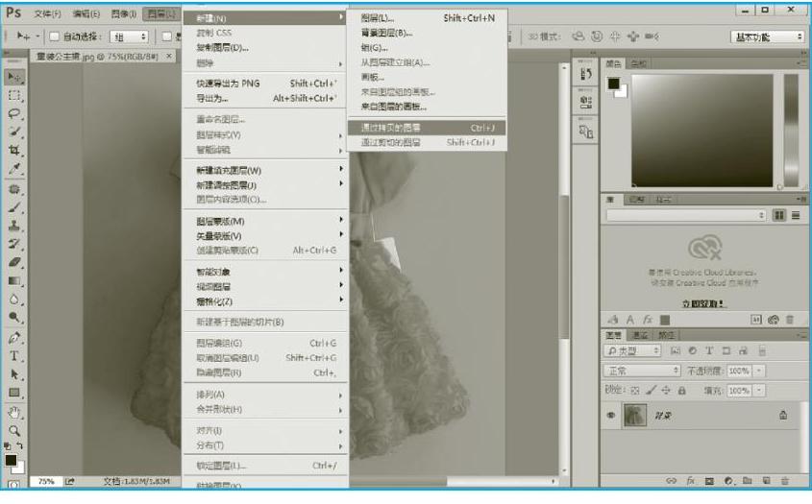This screenshot has width=812, height=504.
Task: Expand the opacity 100% dropdown arrow
Action: [x=760, y=371]
